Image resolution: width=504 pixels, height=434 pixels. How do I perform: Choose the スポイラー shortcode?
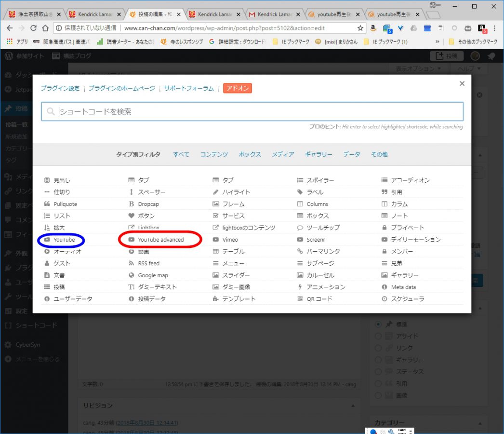pos(315,180)
